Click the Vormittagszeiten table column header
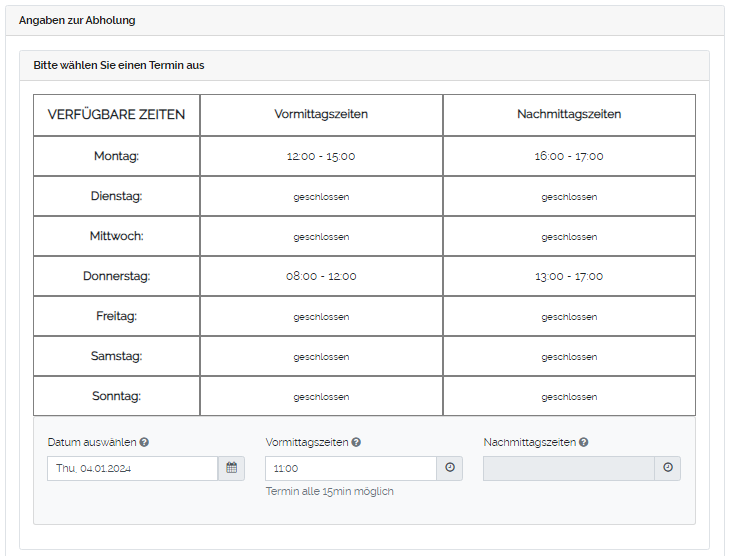 click(x=321, y=114)
